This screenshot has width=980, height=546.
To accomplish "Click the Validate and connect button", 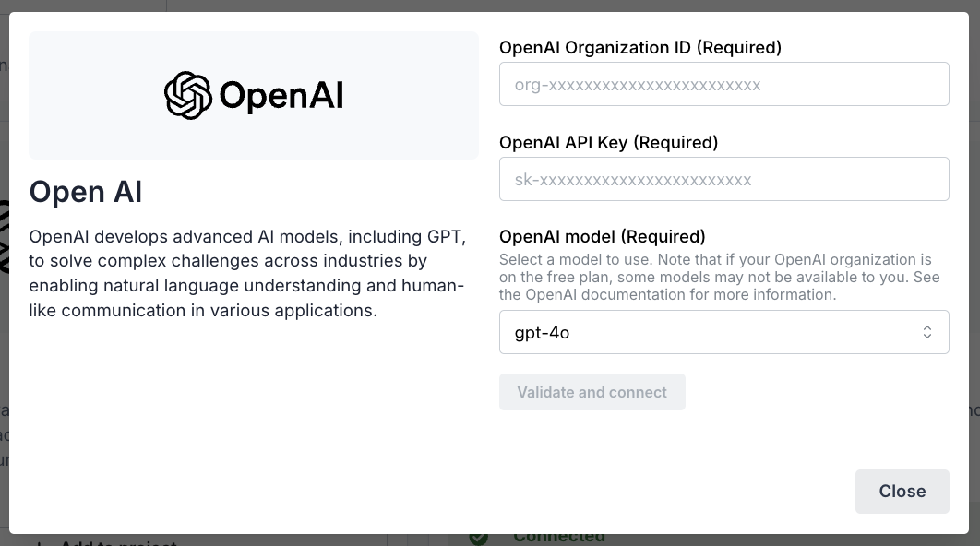I will (x=592, y=392).
